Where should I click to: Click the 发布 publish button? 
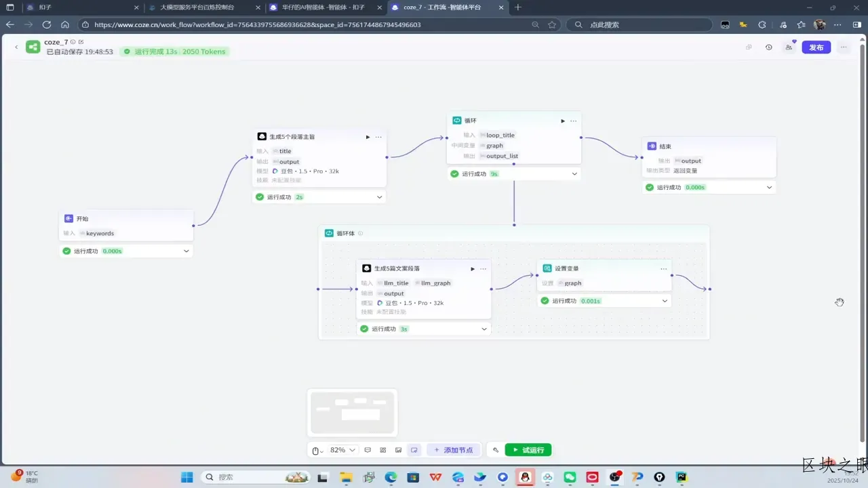816,47
